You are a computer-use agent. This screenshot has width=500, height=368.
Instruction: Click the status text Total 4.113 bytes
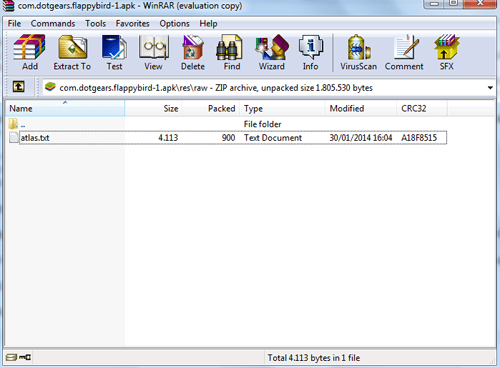pos(314,358)
